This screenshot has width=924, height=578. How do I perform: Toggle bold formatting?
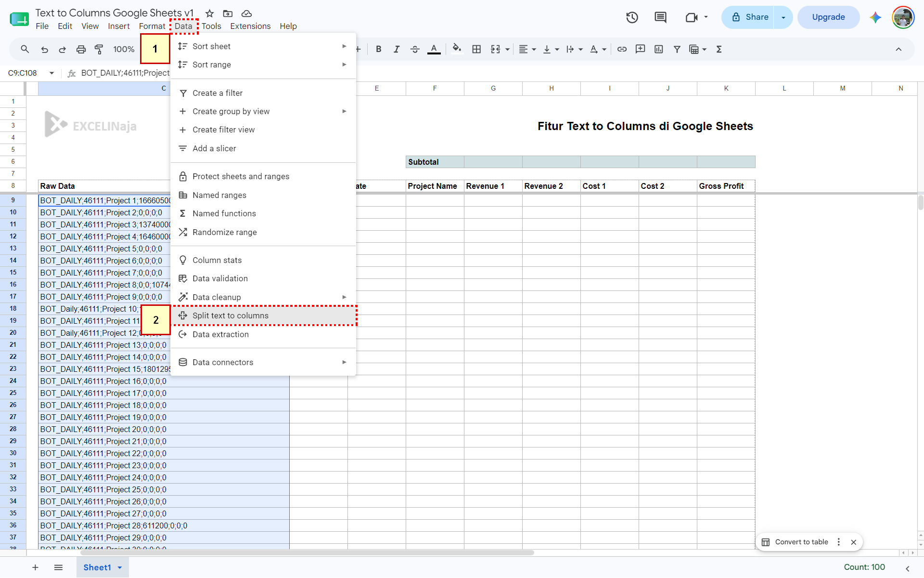click(x=379, y=49)
